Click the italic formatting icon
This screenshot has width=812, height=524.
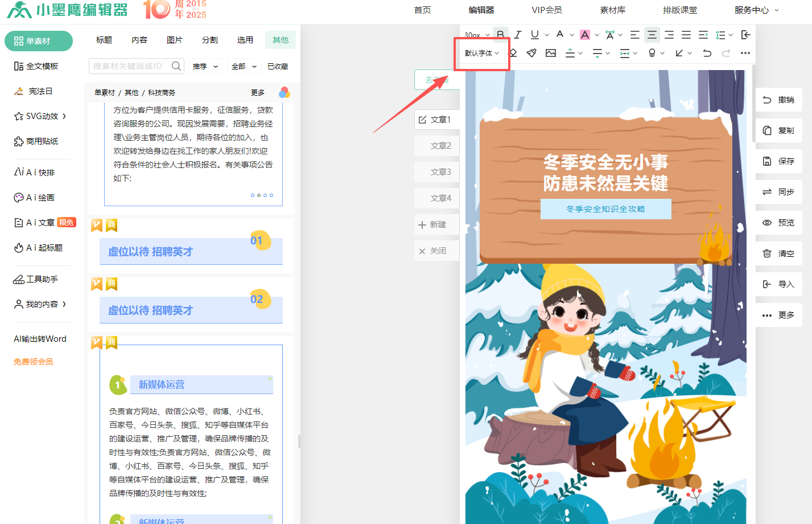coord(518,35)
